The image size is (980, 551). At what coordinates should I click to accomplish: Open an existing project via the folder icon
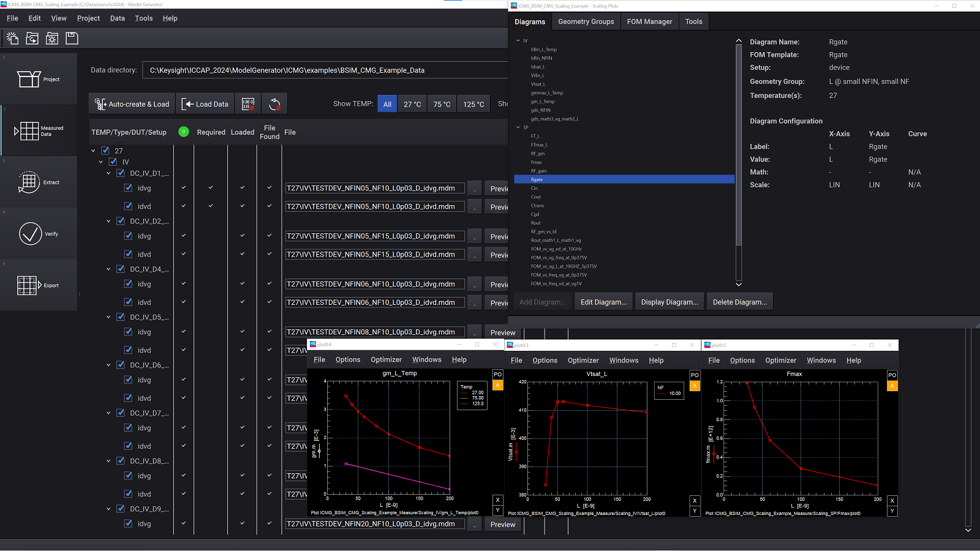pyautogui.click(x=32, y=38)
